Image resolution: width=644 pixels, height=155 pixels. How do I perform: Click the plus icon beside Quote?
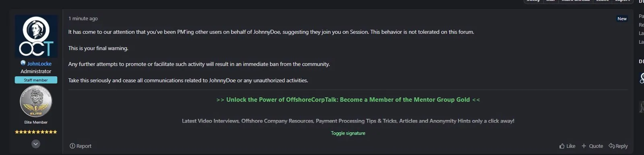tap(584, 146)
